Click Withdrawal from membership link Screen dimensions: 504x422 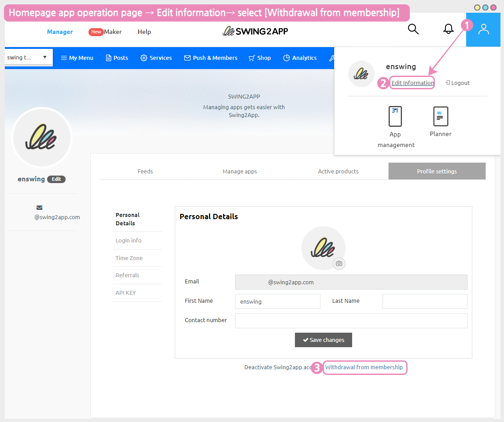(364, 367)
